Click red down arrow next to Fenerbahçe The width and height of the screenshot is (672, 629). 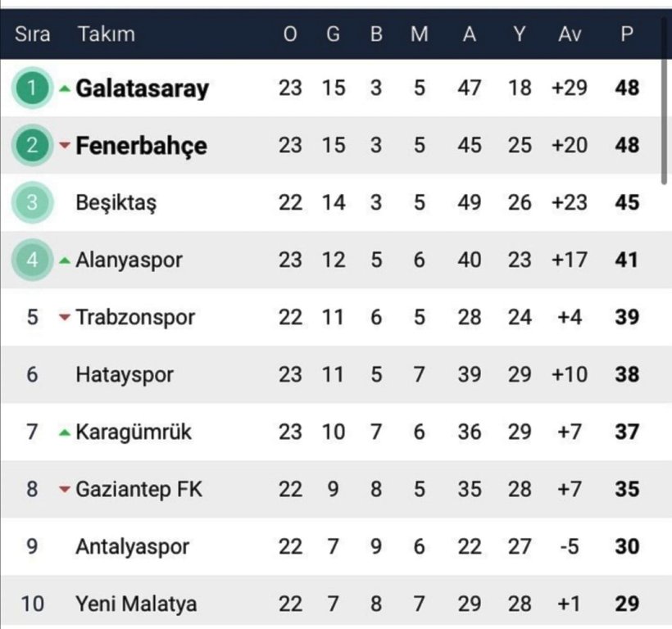[x=64, y=146]
